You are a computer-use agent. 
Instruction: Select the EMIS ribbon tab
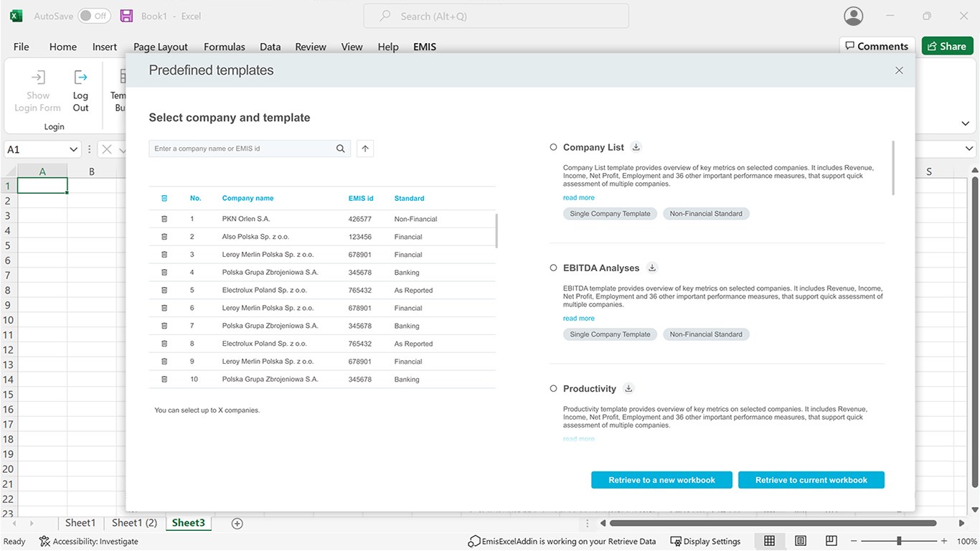(x=425, y=47)
